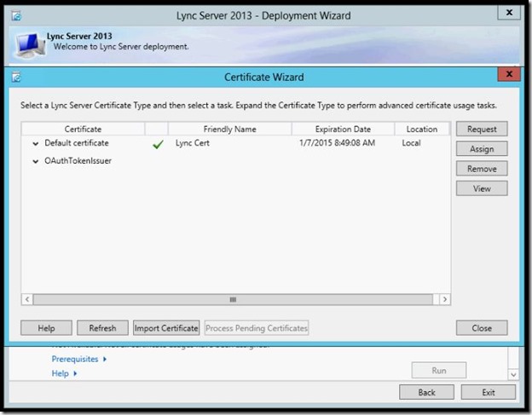The image size is (532, 415).
Task: Click Exit in the Deployment Wizard
Action: coord(489,392)
